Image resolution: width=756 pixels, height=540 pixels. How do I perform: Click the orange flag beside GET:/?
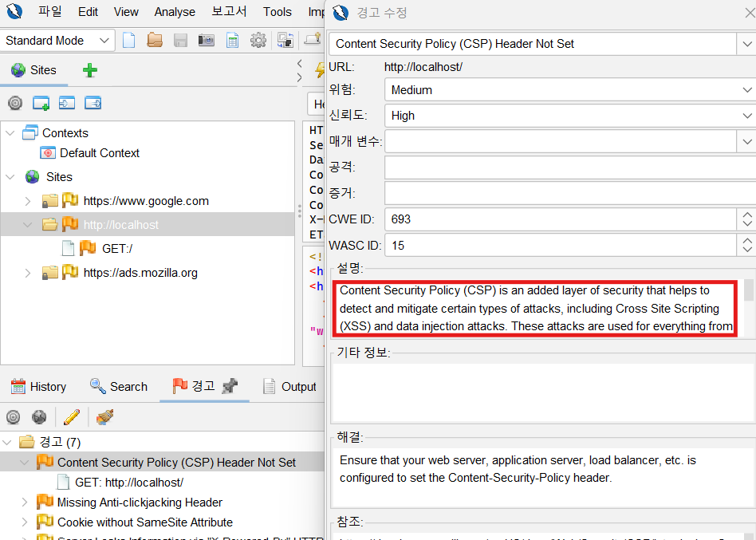[88, 248]
